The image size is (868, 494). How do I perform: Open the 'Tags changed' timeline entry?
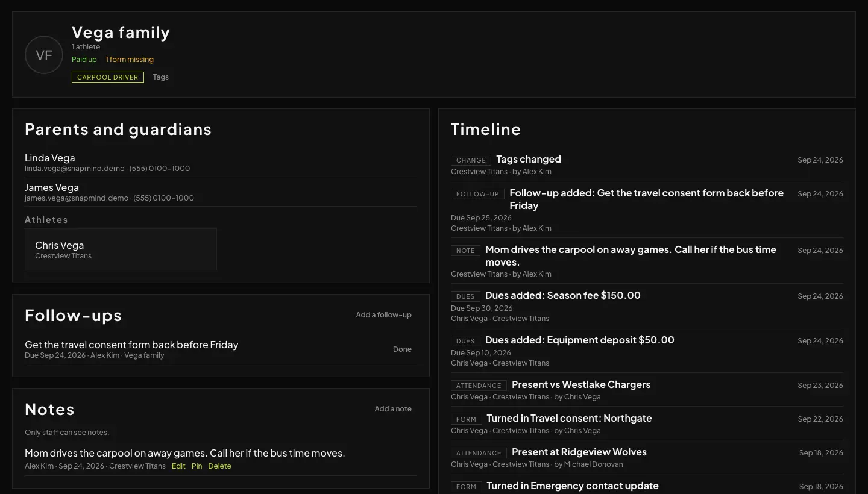(x=529, y=159)
